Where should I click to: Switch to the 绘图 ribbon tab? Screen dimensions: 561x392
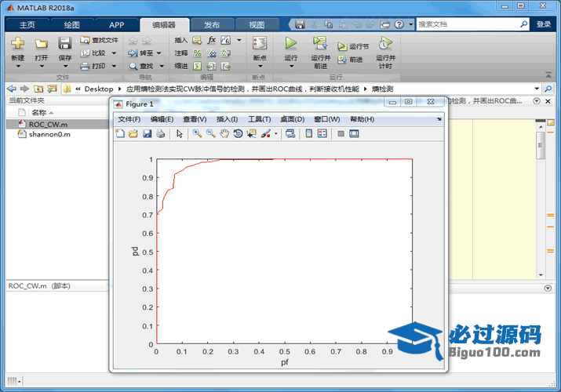click(x=72, y=24)
